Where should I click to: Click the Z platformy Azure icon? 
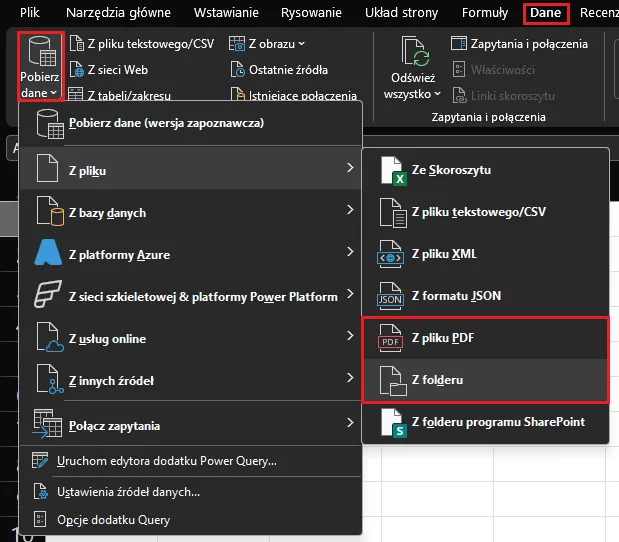pyautogui.click(x=49, y=254)
